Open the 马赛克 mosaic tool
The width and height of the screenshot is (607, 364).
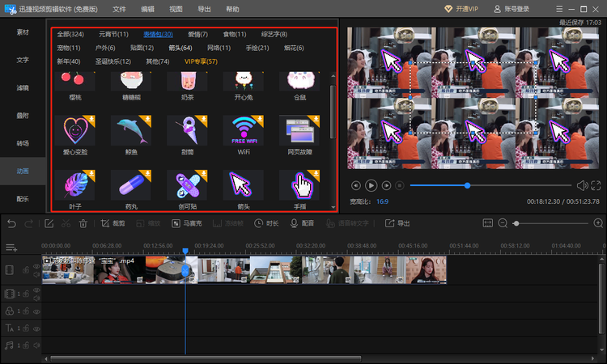(x=187, y=223)
